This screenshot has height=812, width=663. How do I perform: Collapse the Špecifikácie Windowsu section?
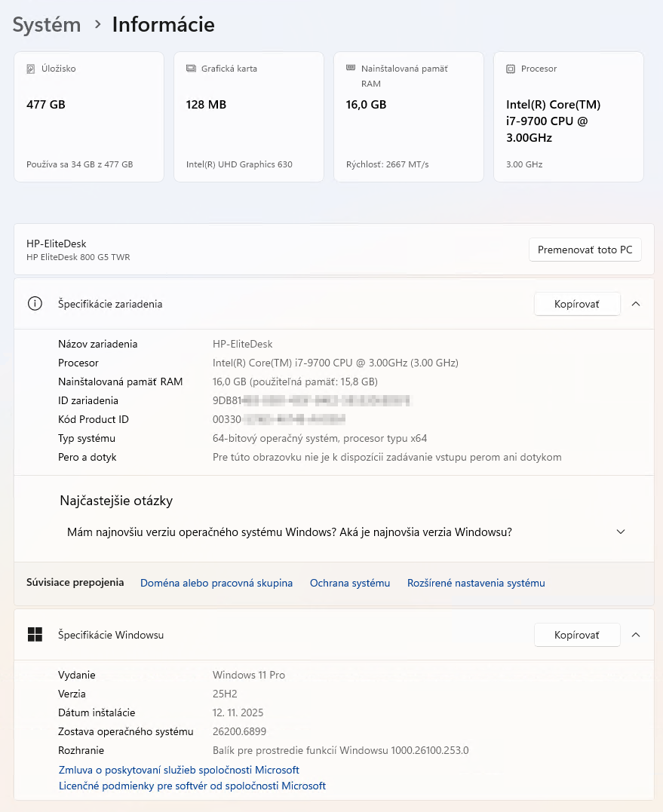[x=636, y=635]
